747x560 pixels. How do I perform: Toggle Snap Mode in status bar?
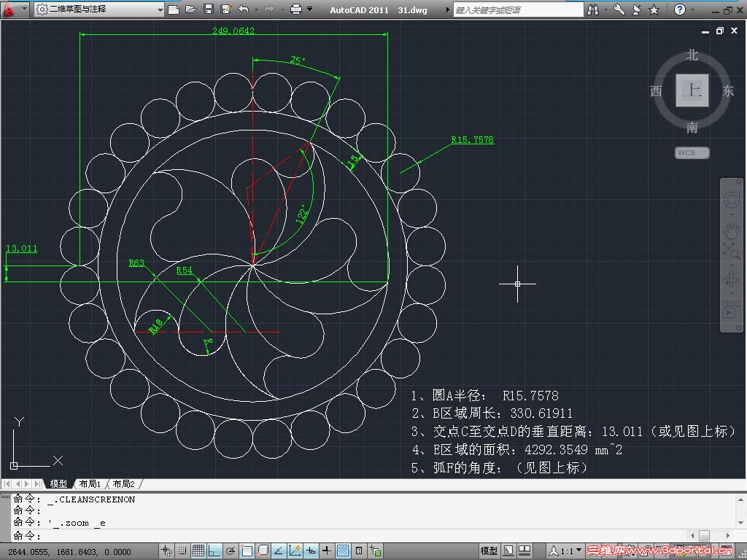182,551
